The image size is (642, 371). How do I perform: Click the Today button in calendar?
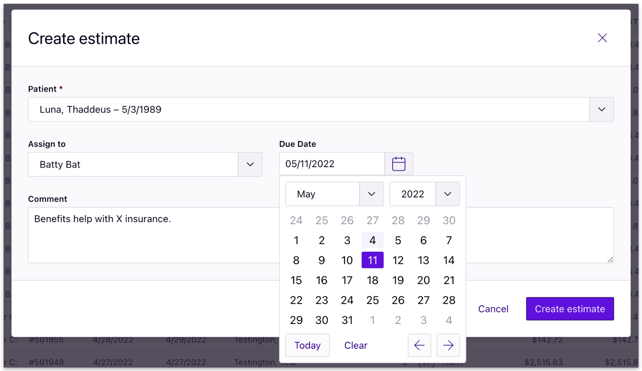coord(307,345)
